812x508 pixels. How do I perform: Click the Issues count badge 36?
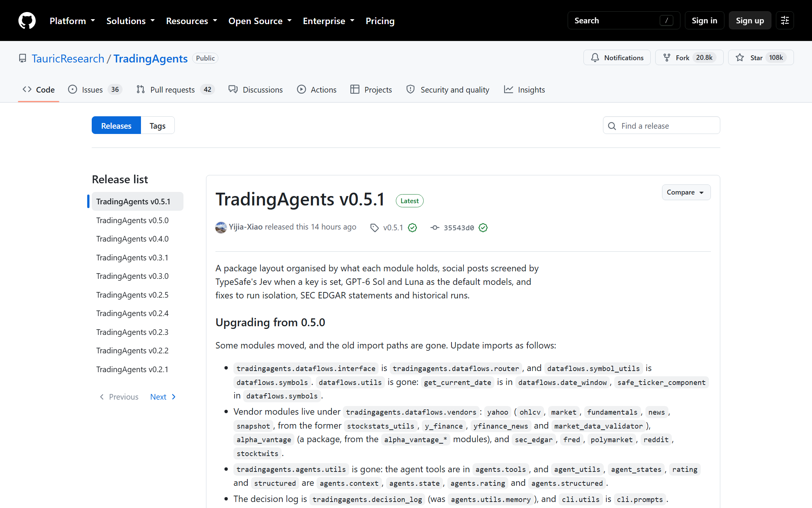[x=115, y=90]
